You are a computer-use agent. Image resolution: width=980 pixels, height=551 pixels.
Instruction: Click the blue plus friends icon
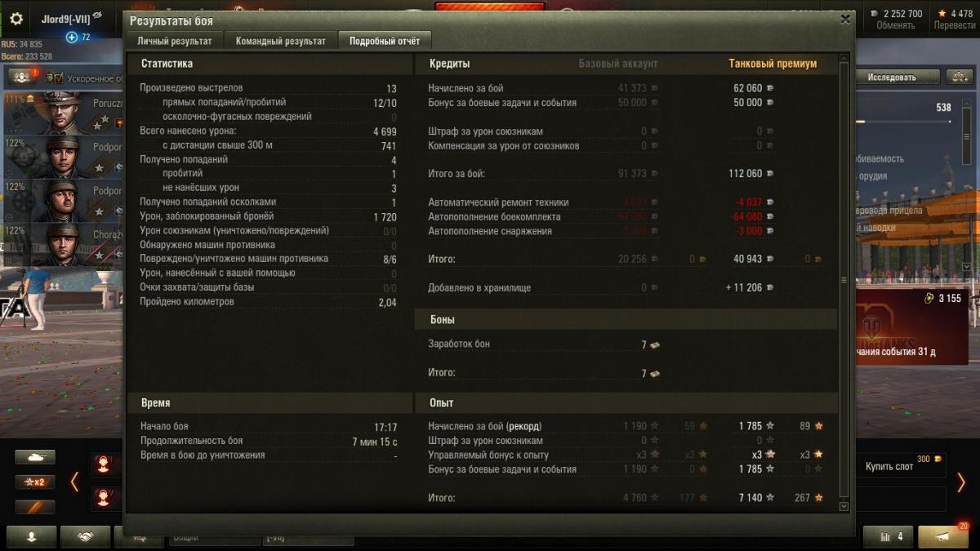pos(72,37)
